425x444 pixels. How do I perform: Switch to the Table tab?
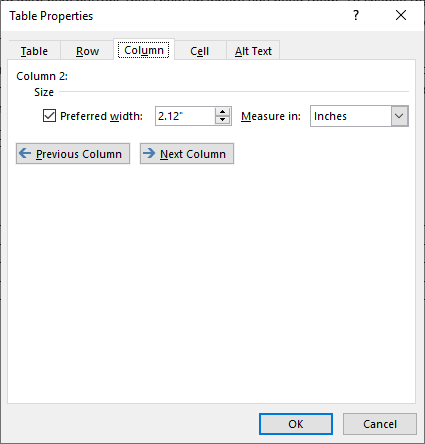(34, 51)
